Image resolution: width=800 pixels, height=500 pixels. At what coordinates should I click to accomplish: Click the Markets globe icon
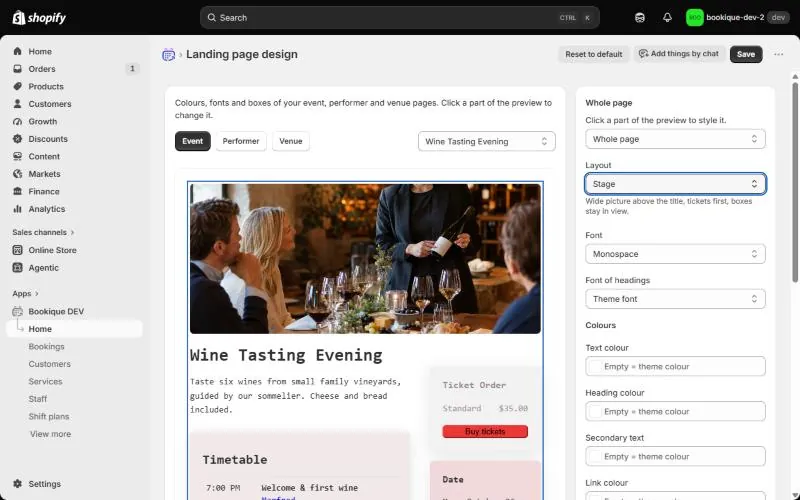click(17, 174)
